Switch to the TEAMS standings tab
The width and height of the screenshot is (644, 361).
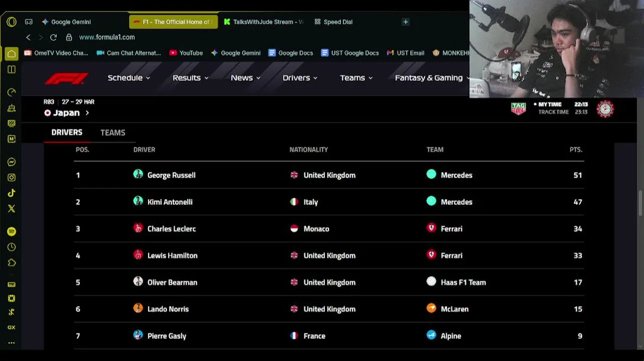(x=113, y=133)
